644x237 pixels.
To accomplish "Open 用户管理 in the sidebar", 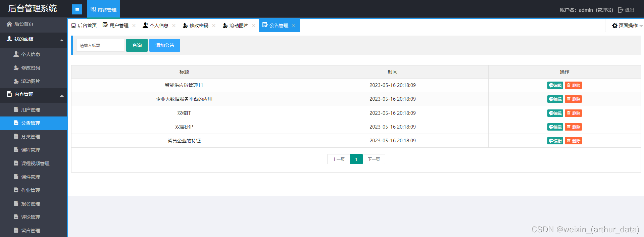I will 34,110.
